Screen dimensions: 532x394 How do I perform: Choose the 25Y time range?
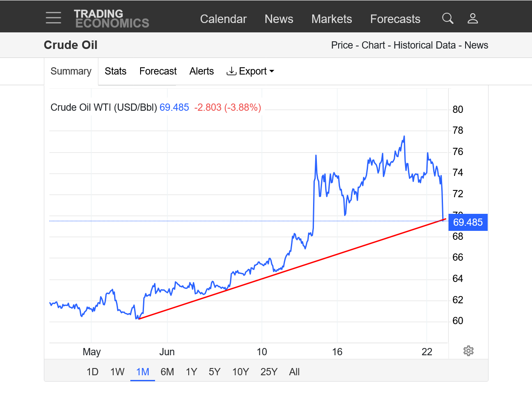(269, 372)
